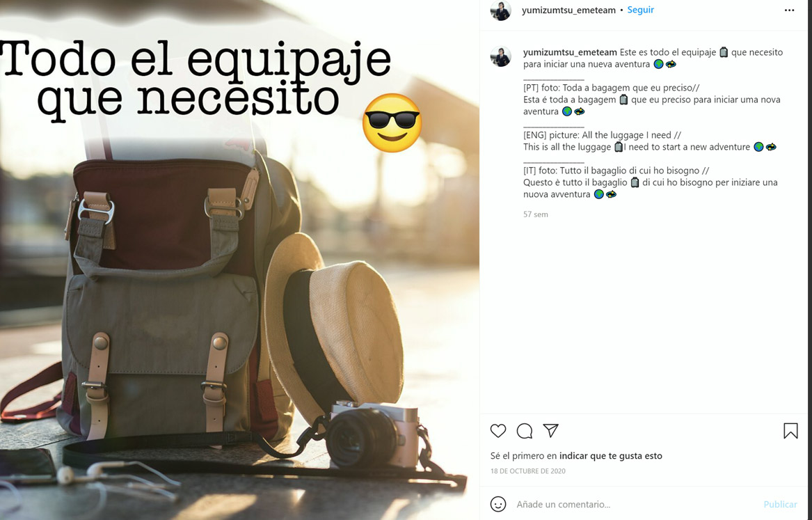The height and width of the screenshot is (520, 812).
Task: Open comments via the speech bubble icon
Action: (x=524, y=431)
